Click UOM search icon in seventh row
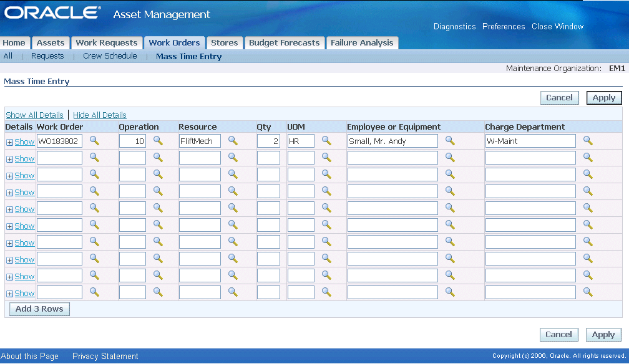Image resolution: width=629 pixels, height=364 pixels. click(326, 242)
